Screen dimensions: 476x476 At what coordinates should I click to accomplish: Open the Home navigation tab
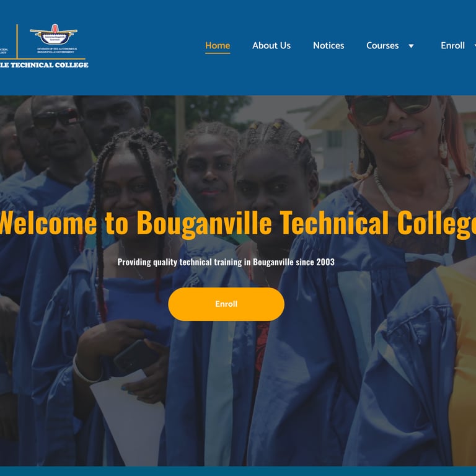coord(218,45)
